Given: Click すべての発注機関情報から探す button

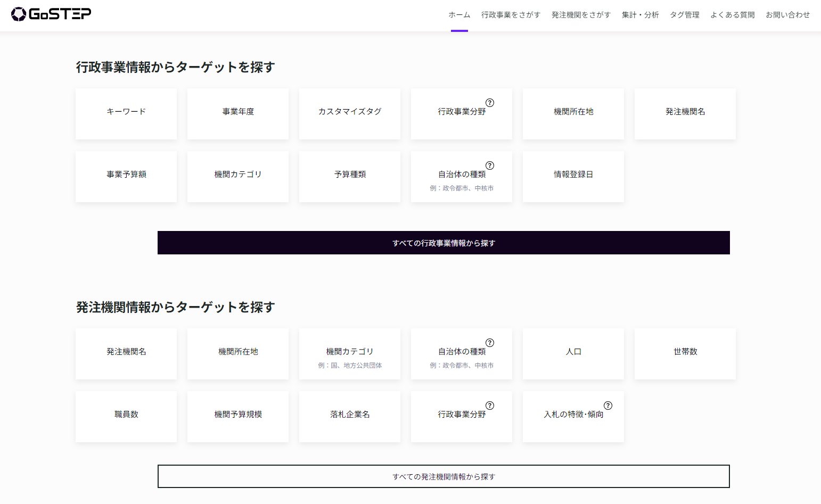Looking at the screenshot, I should click(444, 476).
